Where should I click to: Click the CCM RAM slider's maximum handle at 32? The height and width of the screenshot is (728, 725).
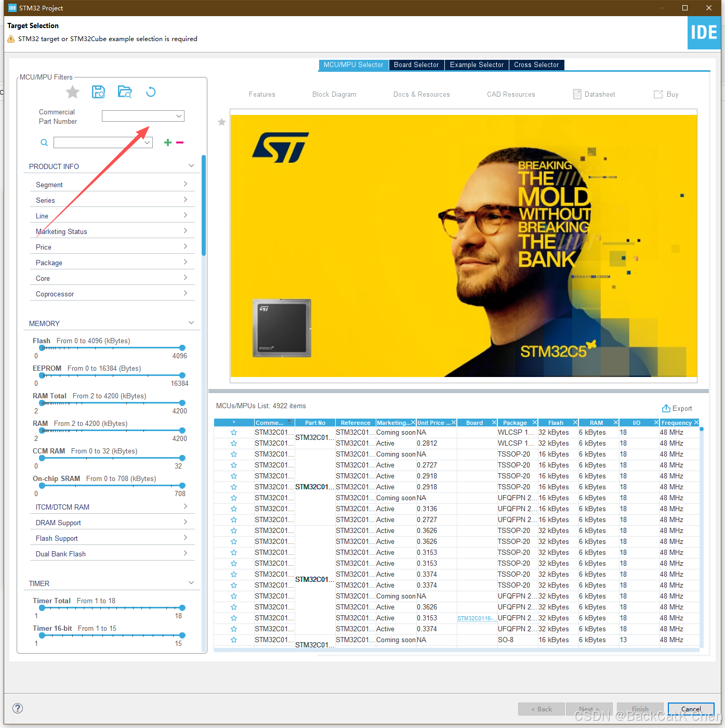[x=182, y=458]
